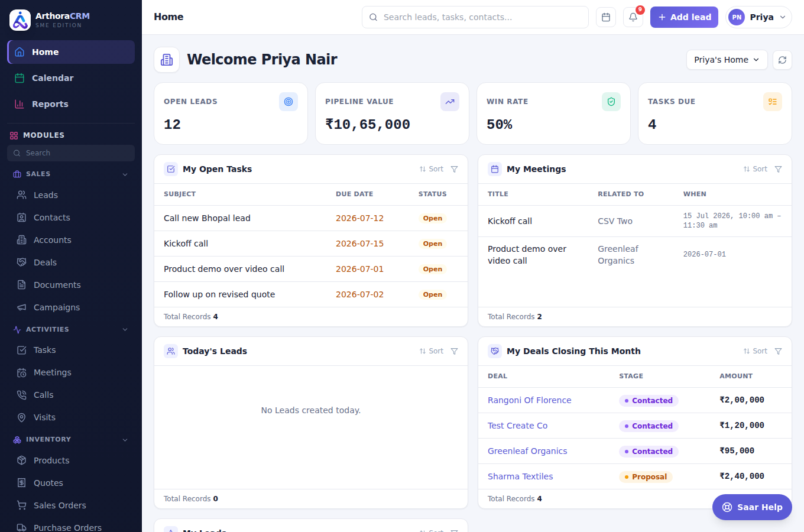Screen dimensions: 804x532
Task: Sort My Deals Closing This Month
Action: tap(756, 351)
